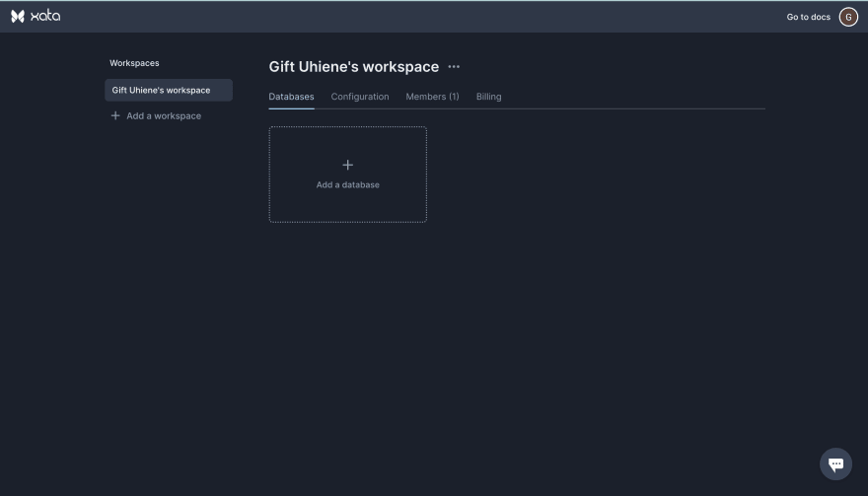The height and width of the screenshot is (496, 868).
Task: Open the Billing tab
Action: pos(489,97)
